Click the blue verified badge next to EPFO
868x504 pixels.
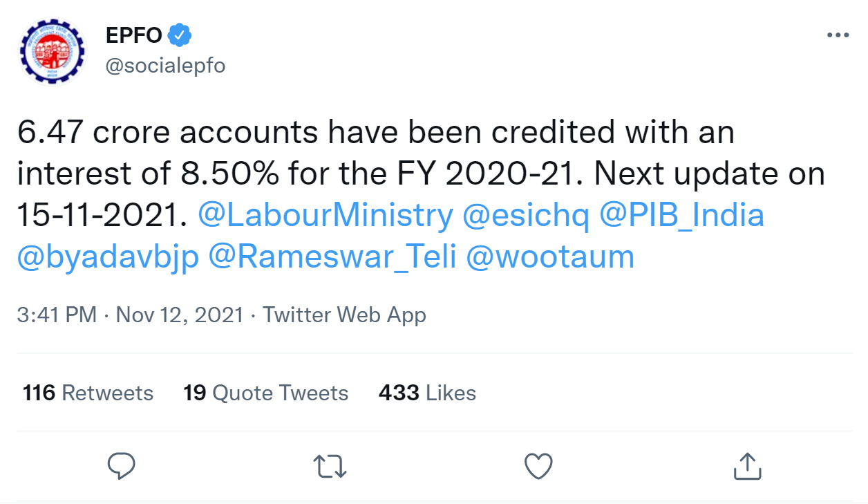pyautogui.click(x=180, y=34)
